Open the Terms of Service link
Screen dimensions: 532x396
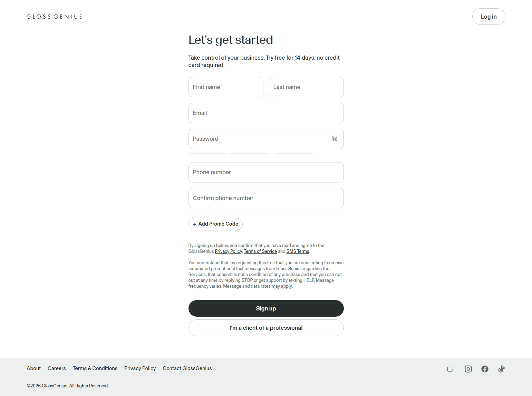coord(260,251)
